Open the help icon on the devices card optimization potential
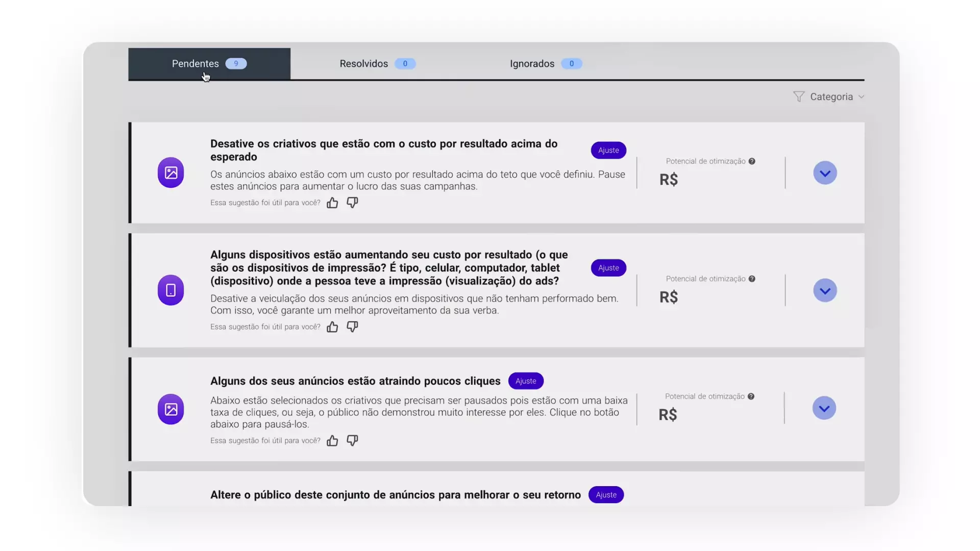 [752, 279]
